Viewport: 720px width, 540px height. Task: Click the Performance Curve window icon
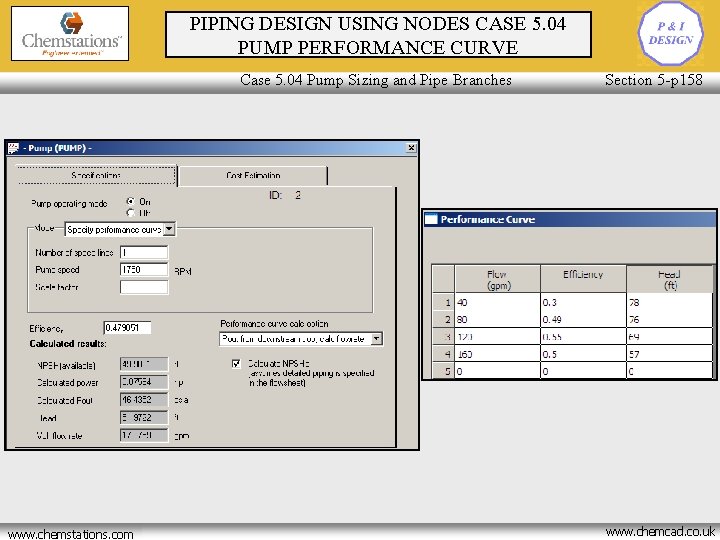(431, 219)
